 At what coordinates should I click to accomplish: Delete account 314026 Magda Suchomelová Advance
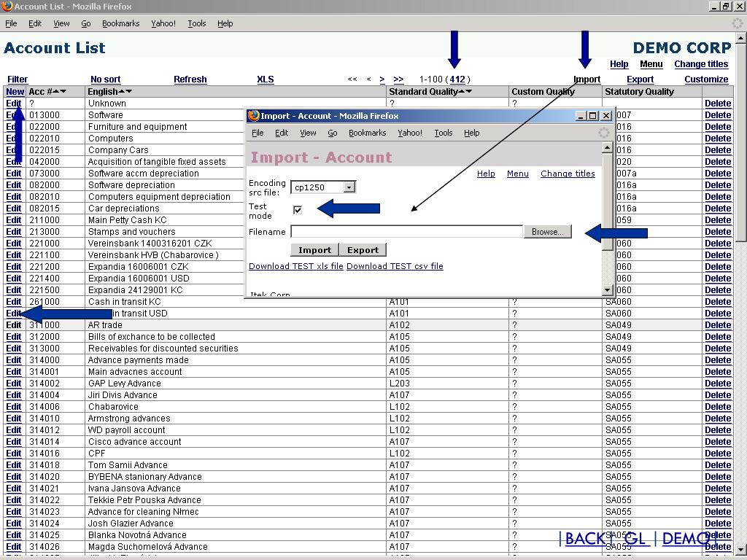[718, 547]
